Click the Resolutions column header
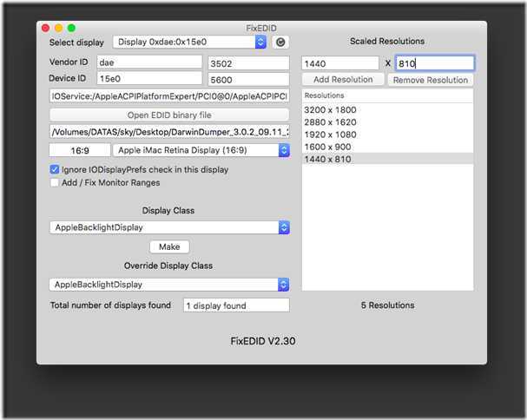The image size is (527, 420). 387,95
